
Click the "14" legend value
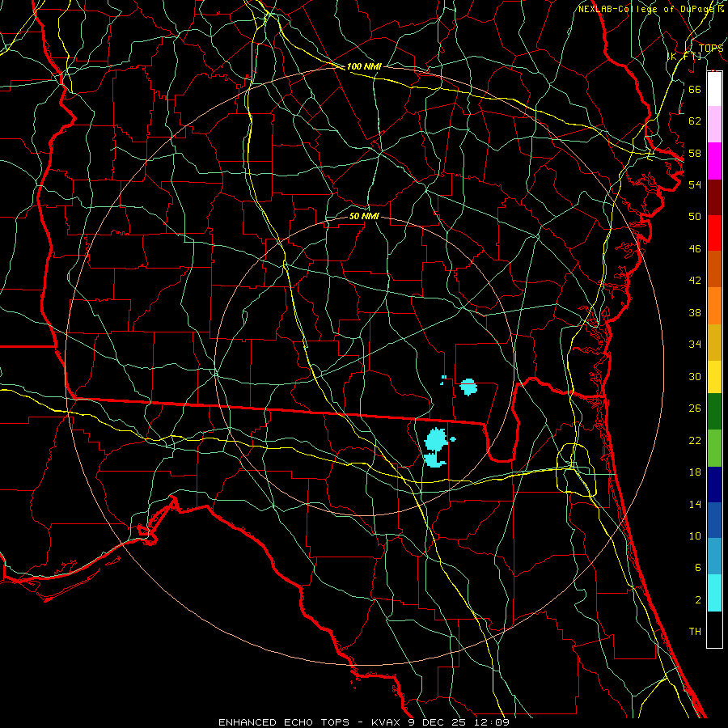tap(695, 504)
